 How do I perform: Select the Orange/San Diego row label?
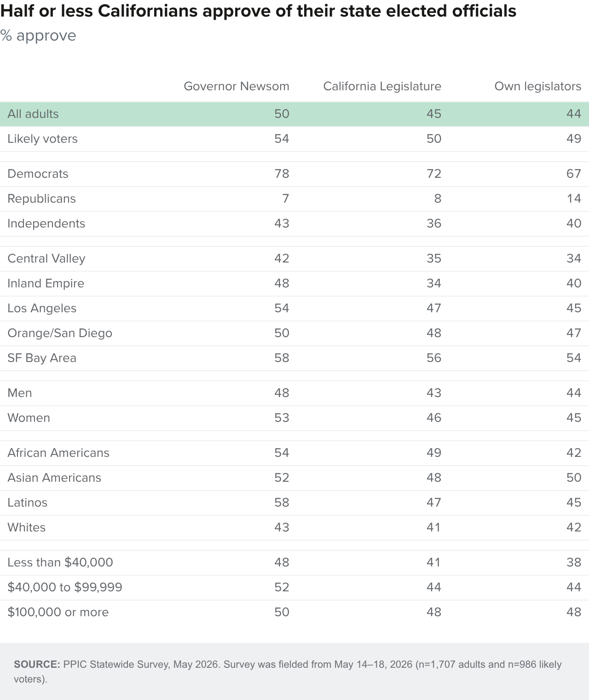60,333
